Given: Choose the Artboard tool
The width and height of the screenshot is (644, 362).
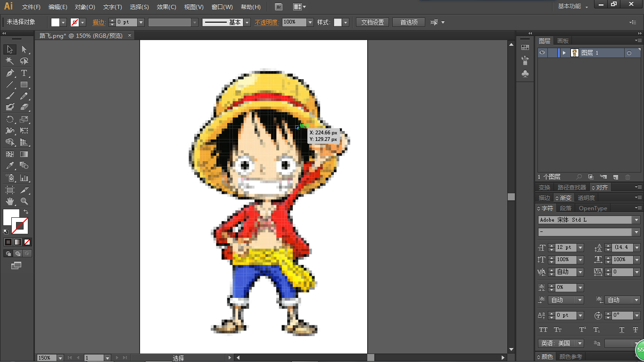Looking at the screenshot, I should click(x=10, y=190).
